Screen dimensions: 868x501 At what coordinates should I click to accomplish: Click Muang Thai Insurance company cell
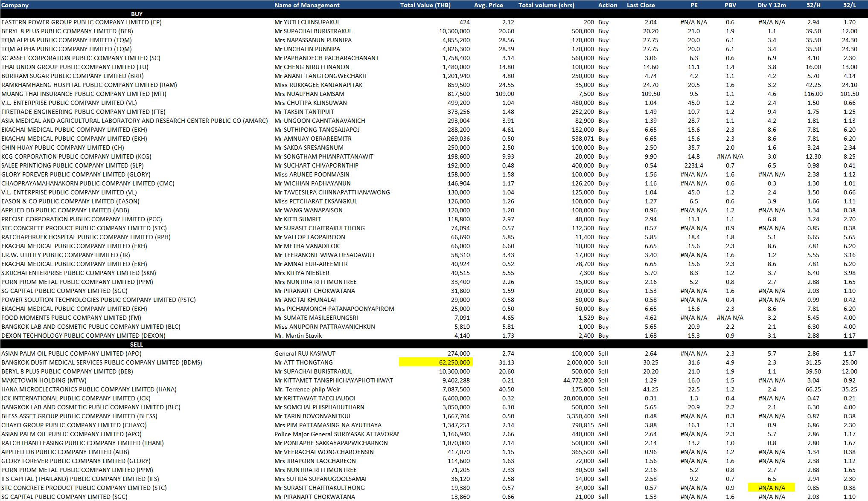(x=84, y=94)
